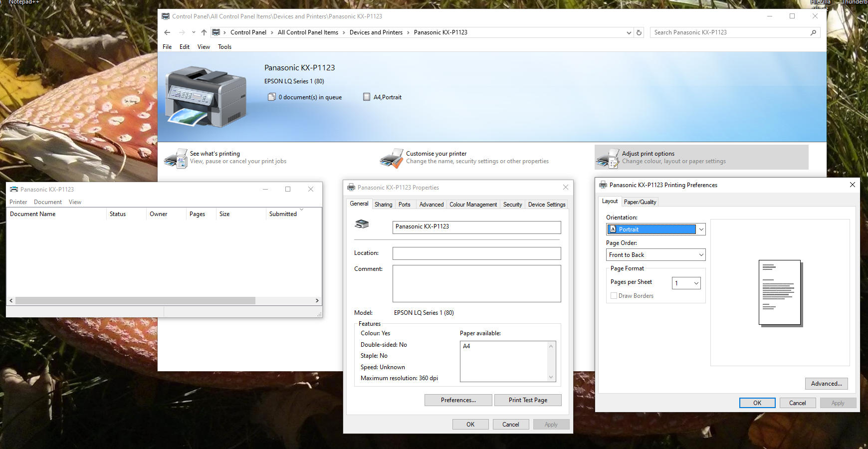Open the Tools menu
The width and height of the screenshot is (868, 449).
[x=224, y=47]
